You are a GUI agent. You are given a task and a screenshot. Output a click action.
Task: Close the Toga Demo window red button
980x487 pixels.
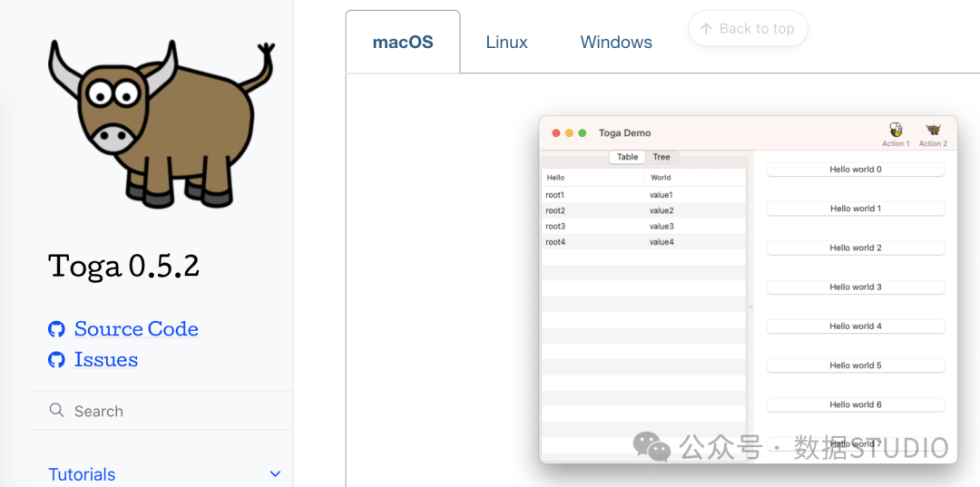555,133
